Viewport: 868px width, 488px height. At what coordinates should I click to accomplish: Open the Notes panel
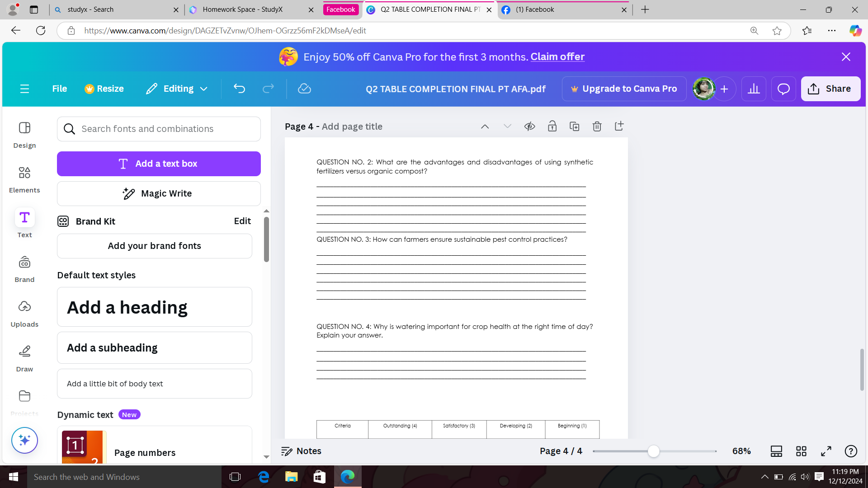[301, 451]
